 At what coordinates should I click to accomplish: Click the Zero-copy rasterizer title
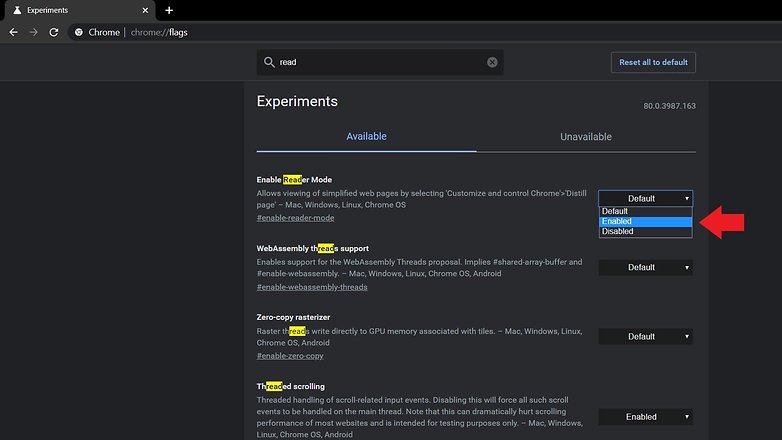point(293,317)
